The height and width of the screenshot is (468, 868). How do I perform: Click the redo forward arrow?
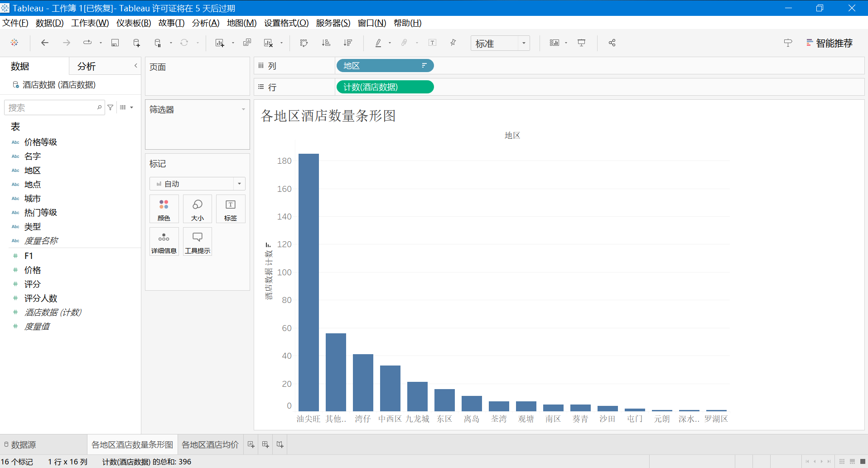[x=66, y=43]
